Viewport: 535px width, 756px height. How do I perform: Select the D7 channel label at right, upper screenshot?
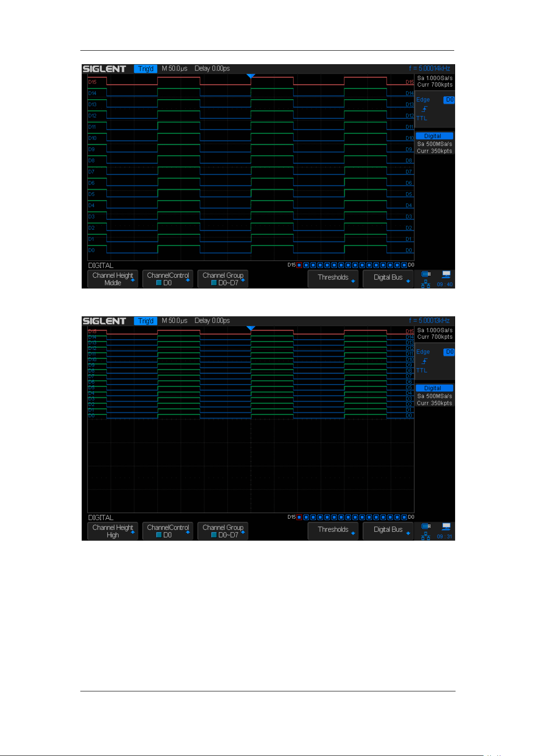(409, 172)
